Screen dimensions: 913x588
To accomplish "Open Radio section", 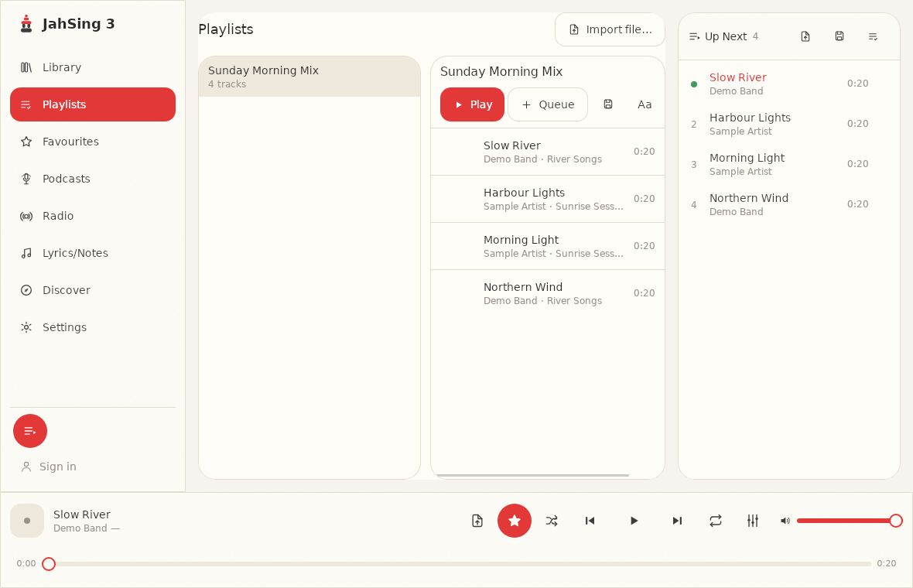I will tap(93, 216).
